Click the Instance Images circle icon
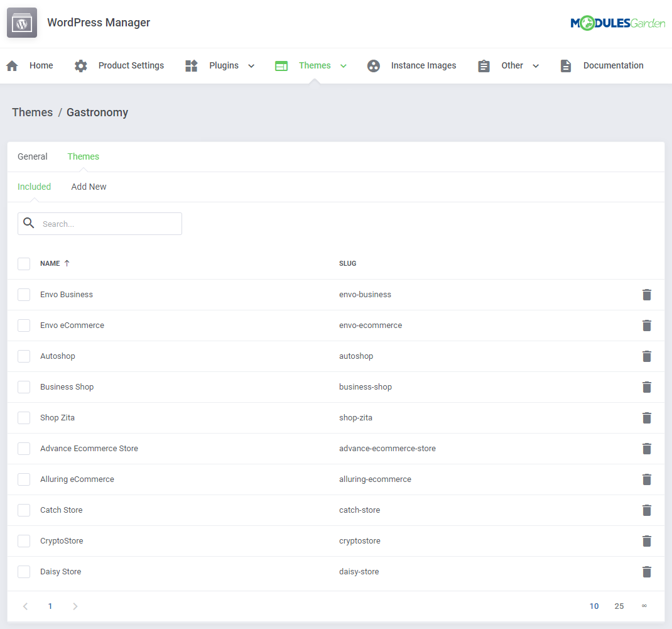672x629 pixels. (x=373, y=65)
